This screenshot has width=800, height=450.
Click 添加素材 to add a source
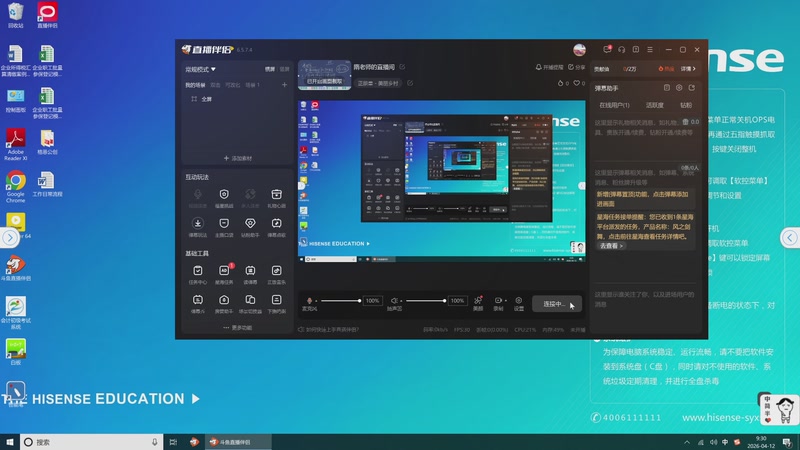[x=238, y=158]
